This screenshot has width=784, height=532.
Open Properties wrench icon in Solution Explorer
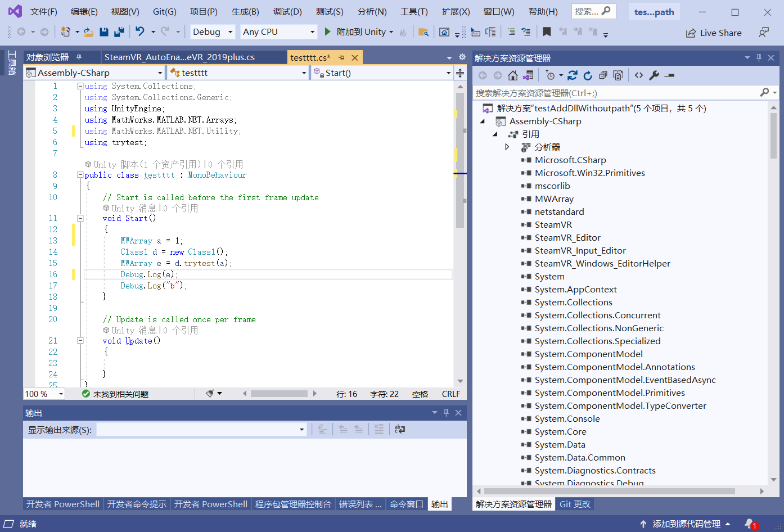click(x=654, y=75)
